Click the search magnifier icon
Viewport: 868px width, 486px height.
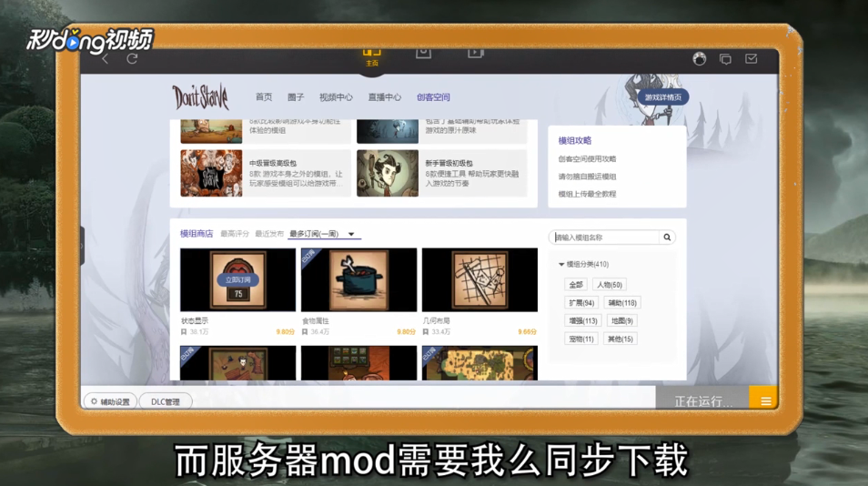tap(667, 238)
